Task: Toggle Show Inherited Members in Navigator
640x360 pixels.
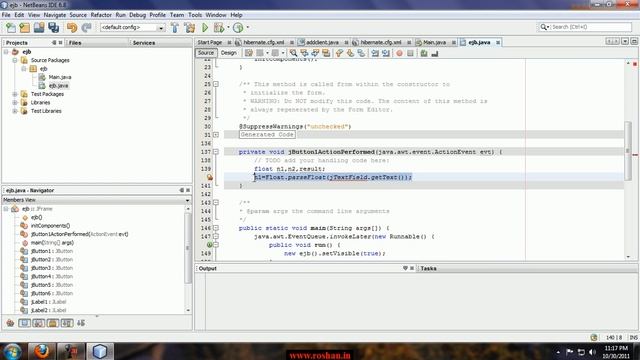Action: coord(10,323)
